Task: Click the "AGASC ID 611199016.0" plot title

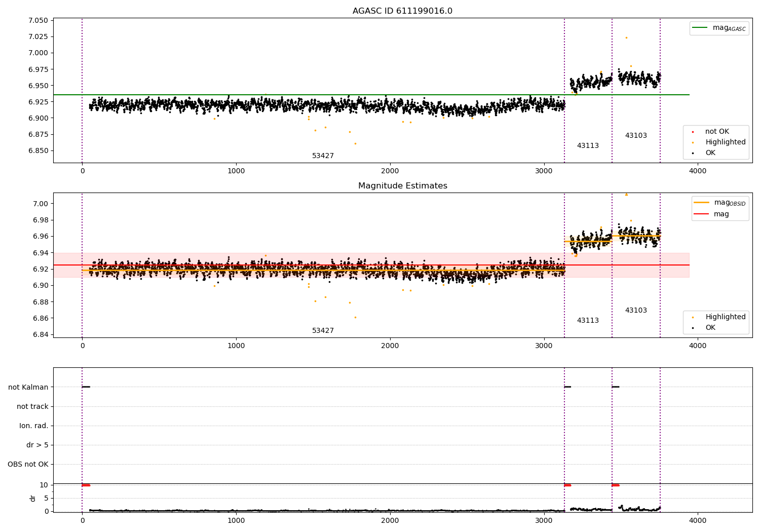Action: coord(402,11)
